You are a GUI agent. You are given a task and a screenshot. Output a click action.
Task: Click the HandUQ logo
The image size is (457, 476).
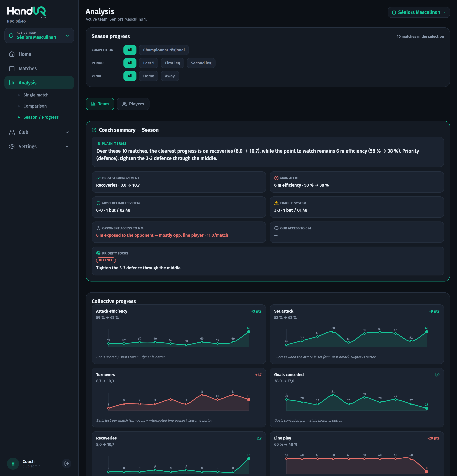tap(26, 12)
